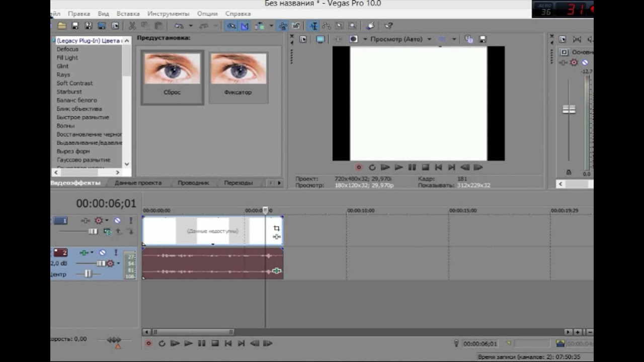The width and height of the screenshot is (644, 362).
Task: Click Master bus volume fader
Action: tap(569, 109)
